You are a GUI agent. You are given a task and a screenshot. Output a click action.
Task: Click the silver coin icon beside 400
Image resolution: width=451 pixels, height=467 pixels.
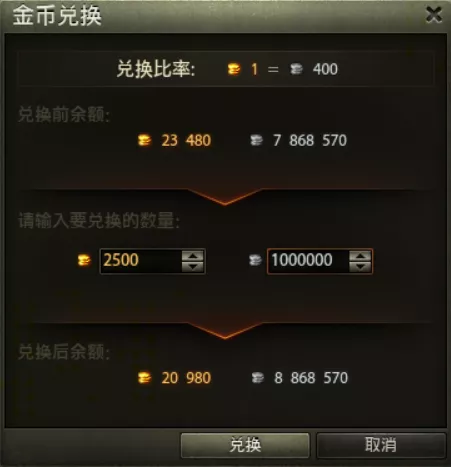296,69
